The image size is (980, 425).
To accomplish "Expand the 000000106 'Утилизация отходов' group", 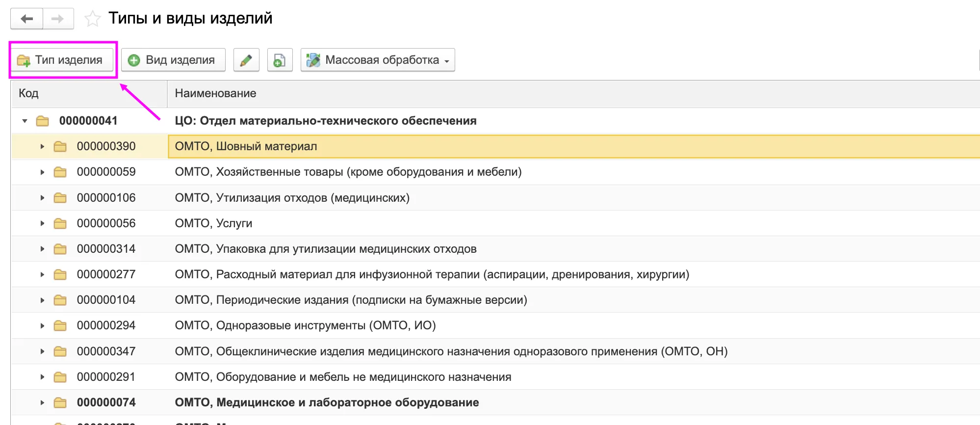I will point(42,198).
